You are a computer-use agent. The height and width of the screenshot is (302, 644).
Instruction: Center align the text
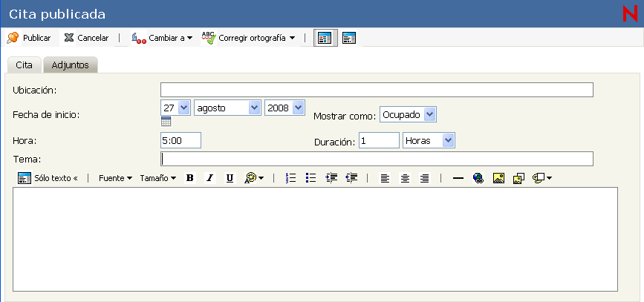pos(405,178)
